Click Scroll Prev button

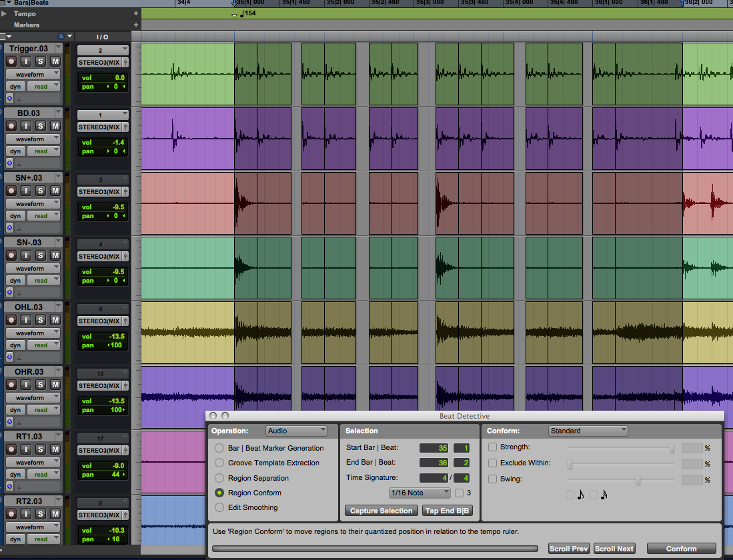(569, 549)
